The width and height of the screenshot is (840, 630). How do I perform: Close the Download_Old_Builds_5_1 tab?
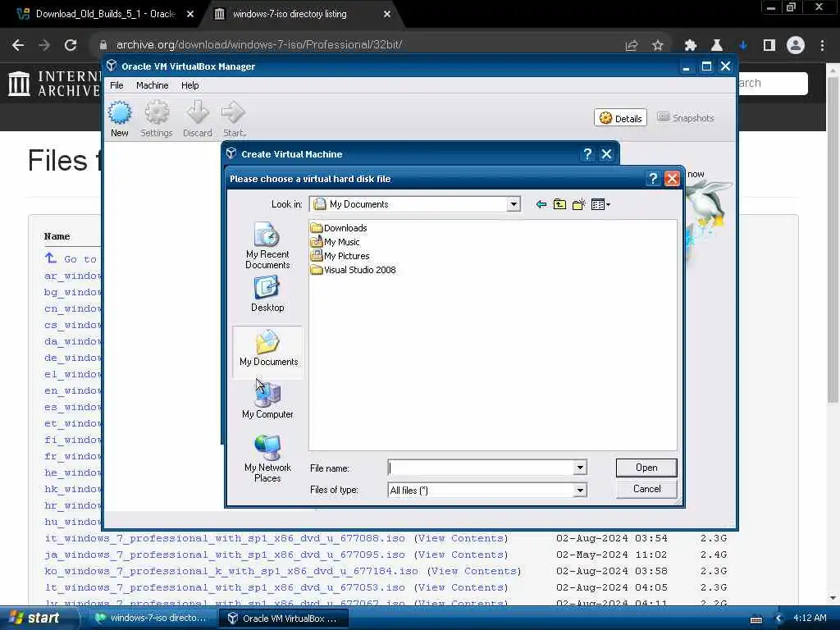pos(190,15)
